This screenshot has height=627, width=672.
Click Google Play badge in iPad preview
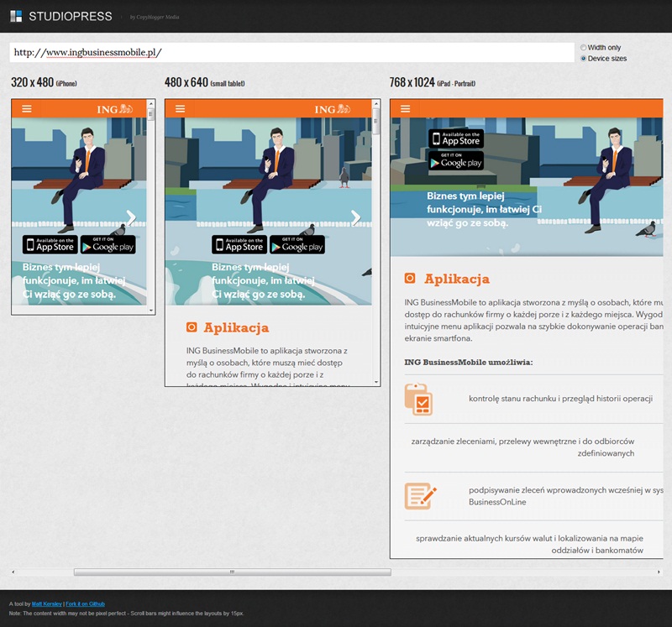click(456, 160)
